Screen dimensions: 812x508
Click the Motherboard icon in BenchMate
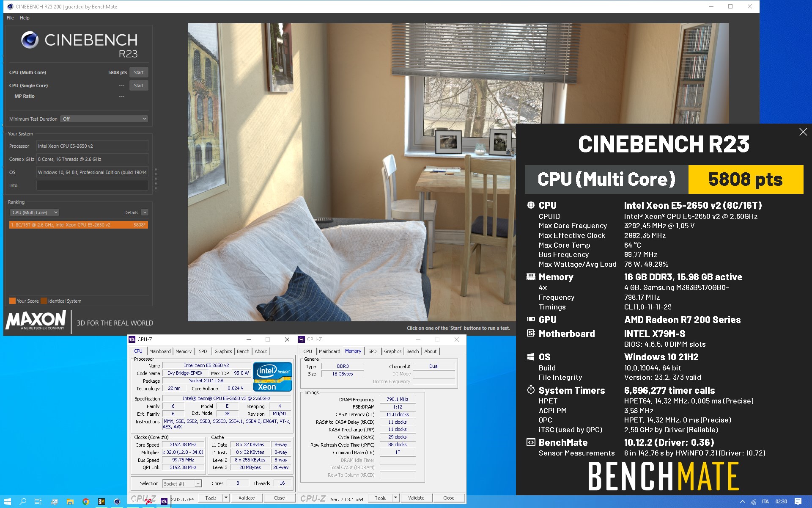pos(531,334)
